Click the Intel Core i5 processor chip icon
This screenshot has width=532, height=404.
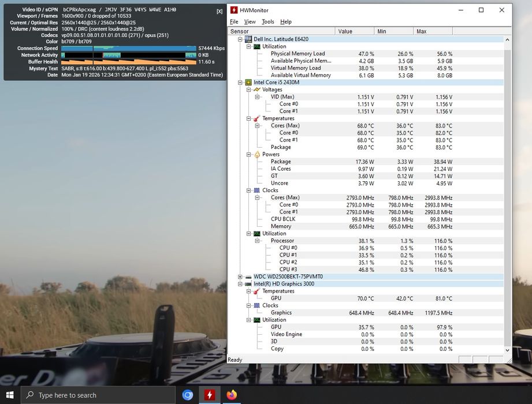click(248, 83)
